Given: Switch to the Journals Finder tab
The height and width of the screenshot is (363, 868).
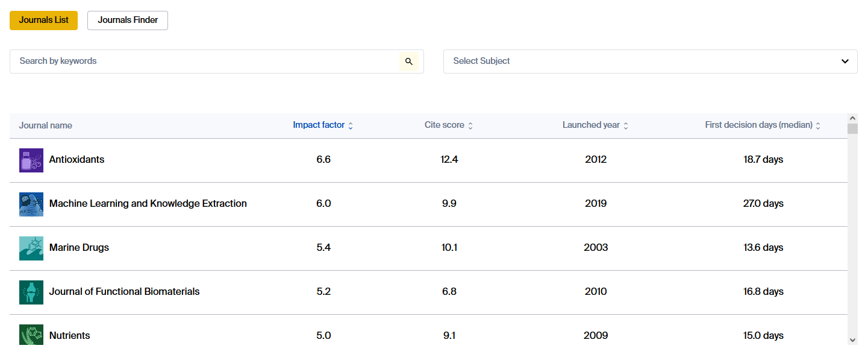Looking at the screenshot, I should (x=128, y=21).
